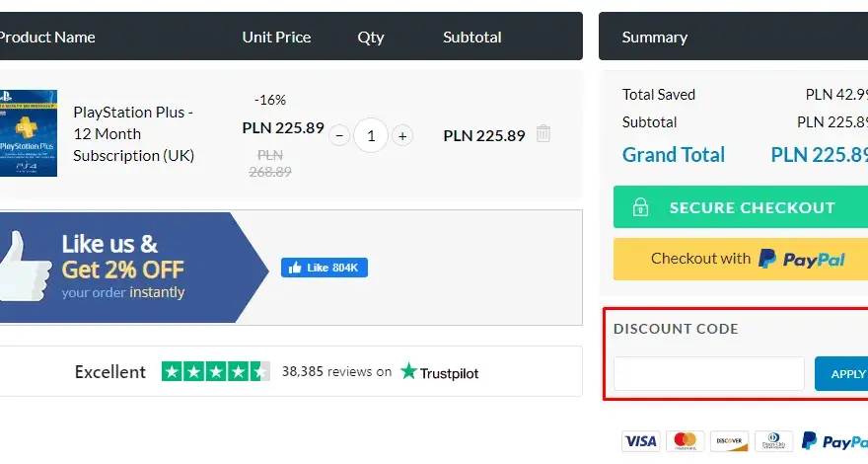Image resolution: width=868 pixels, height=464 pixels.
Task: Open the PlayStation Plus product thumbnail
Action: pyautogui.click(x=29, y=133)
